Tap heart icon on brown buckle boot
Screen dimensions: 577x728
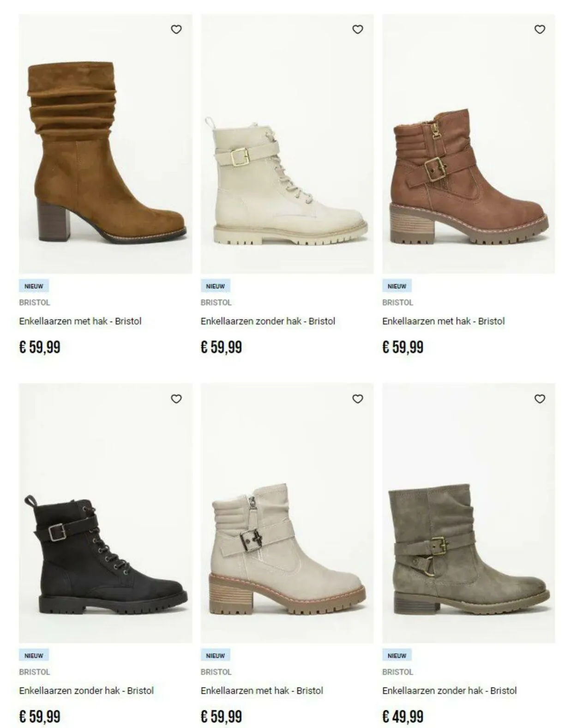click(x=540, y=29)
